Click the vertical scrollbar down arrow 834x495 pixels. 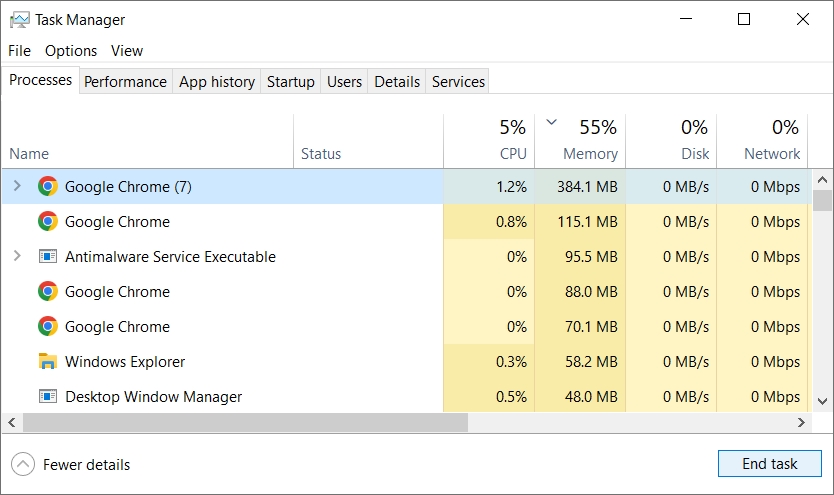(822, 401)
